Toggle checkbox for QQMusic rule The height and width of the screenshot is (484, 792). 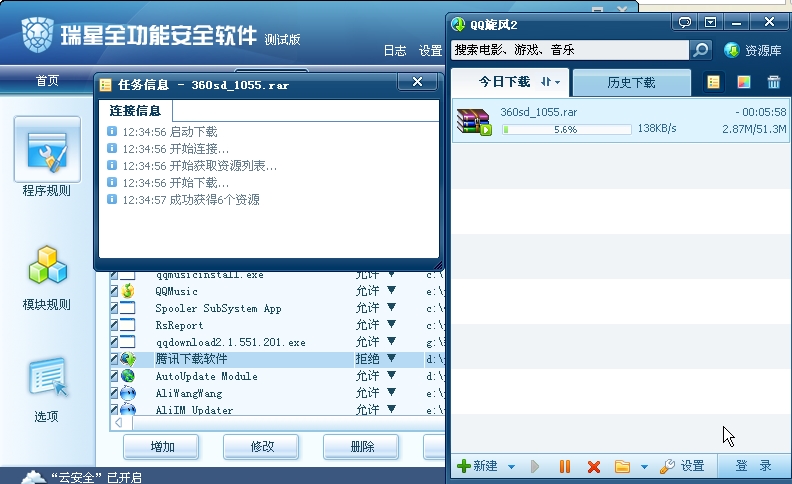click(114, 291)
